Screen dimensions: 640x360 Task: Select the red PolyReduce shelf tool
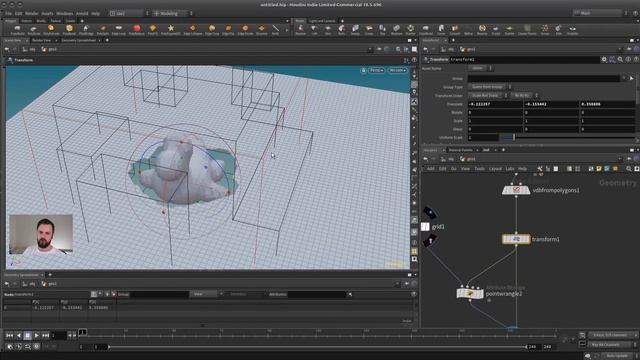136,30
